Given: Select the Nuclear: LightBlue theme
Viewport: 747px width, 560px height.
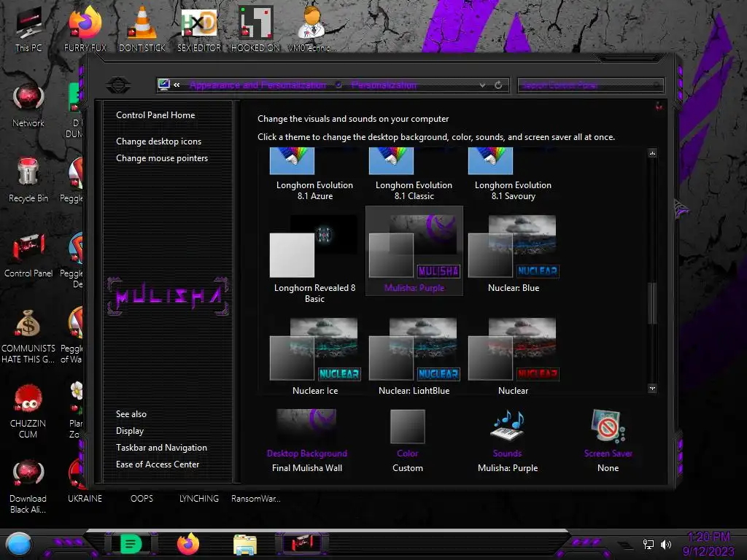Looking at the screenshot, I should [x=414, y=355].
